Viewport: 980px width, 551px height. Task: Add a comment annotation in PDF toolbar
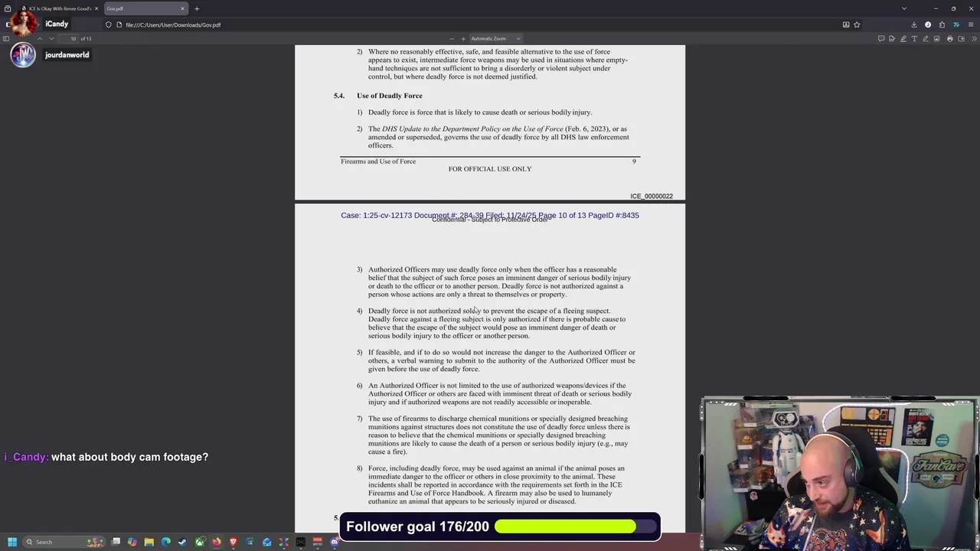(881, 38)
